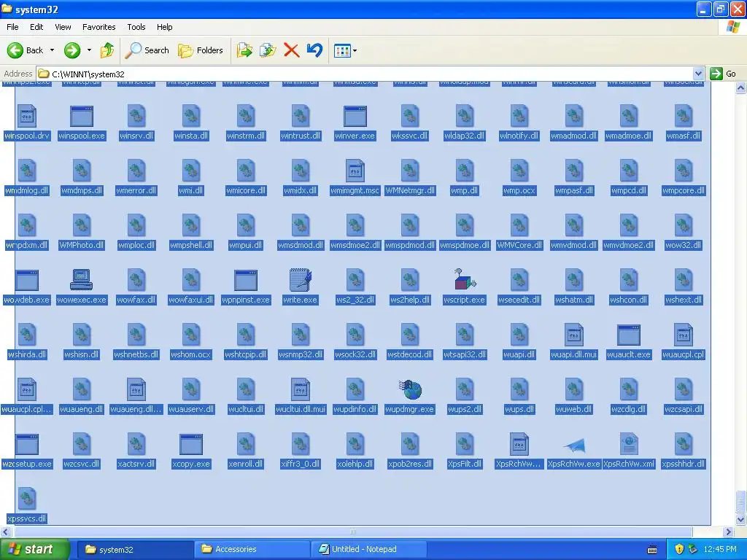747x560 pixels.
Task: Open the Start menu
Action: [x=35, y=549]
